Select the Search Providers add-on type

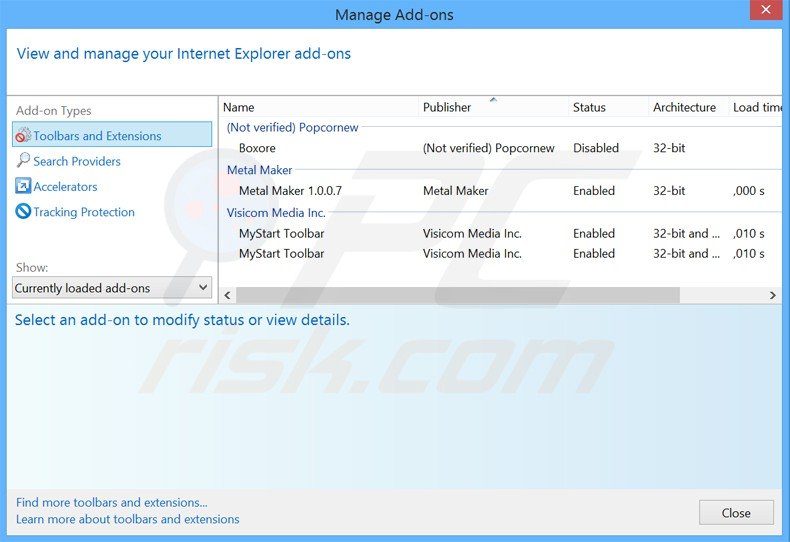click(77, 161)
